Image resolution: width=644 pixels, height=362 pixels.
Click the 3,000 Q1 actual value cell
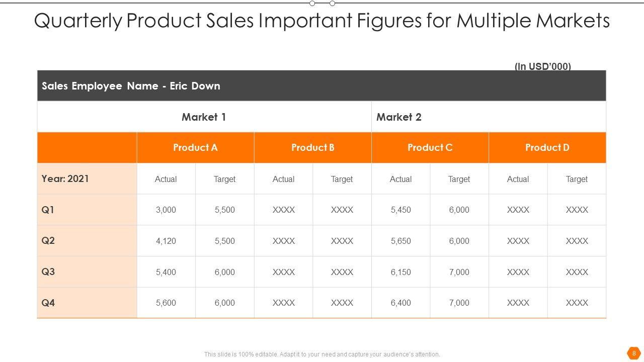[x=166, y=210]
